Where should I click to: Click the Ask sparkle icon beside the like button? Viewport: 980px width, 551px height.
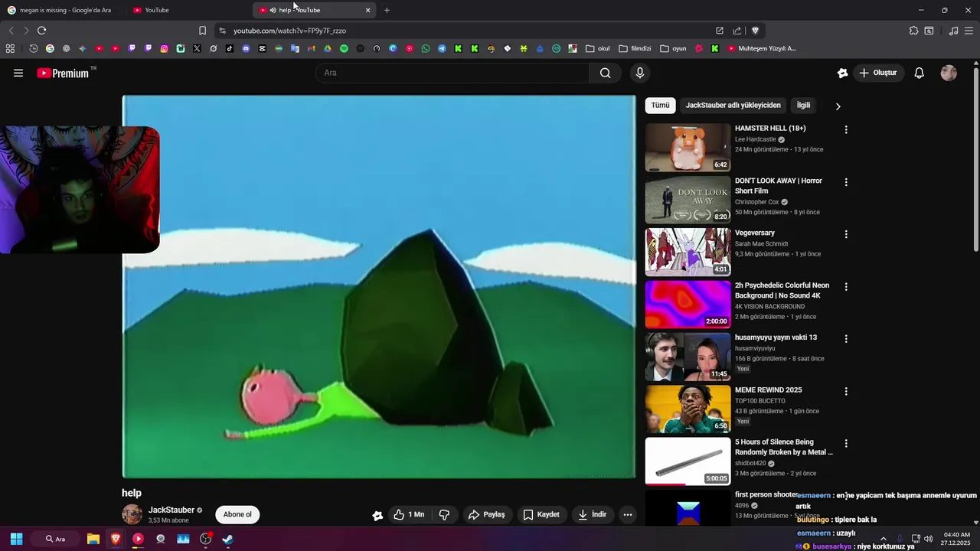click(x=377, y=515)
